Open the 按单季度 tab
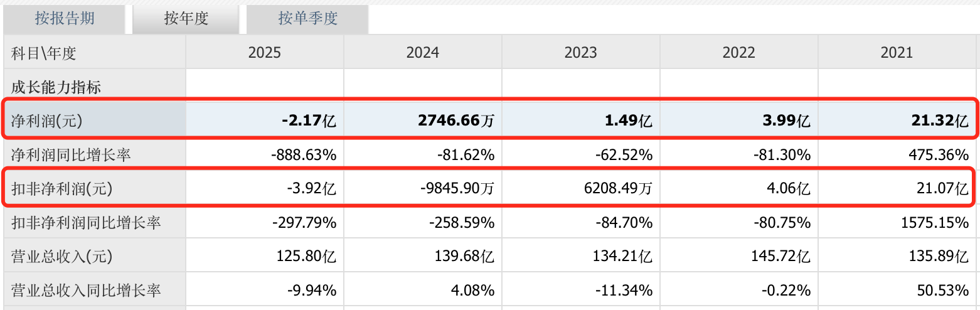The height and width of the screenshot is (310, 980). click(307, 19)
